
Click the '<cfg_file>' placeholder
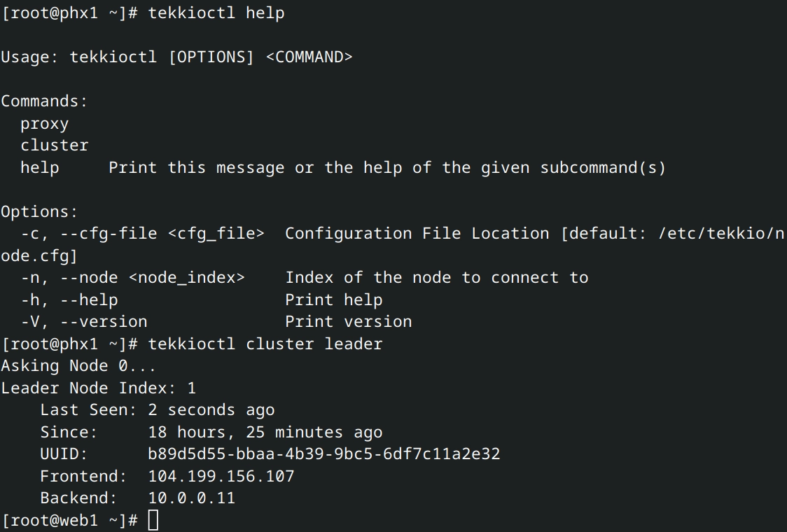point(216,233)
